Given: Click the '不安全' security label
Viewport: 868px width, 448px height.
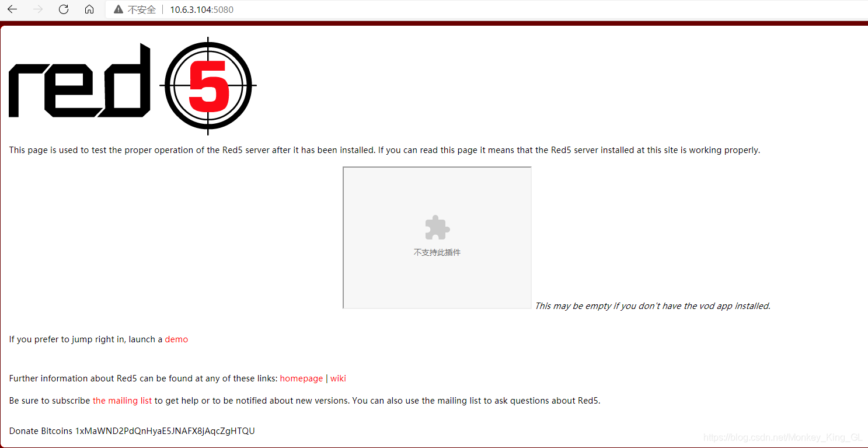Looking at the screenshot, I should [x=142, y=9].
